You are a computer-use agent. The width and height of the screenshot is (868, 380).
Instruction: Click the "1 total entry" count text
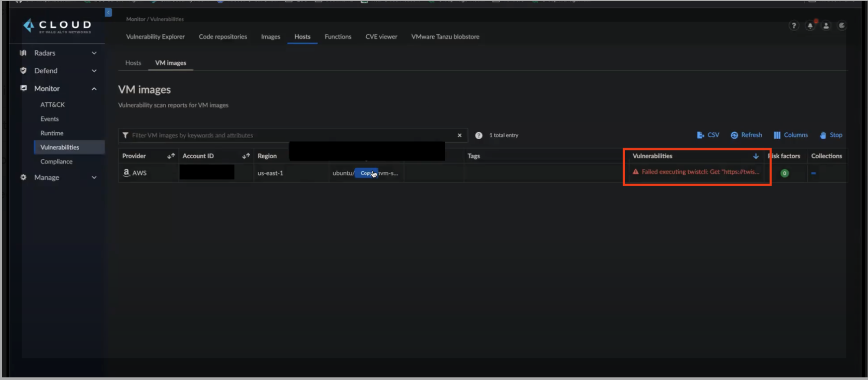(504, 135)
